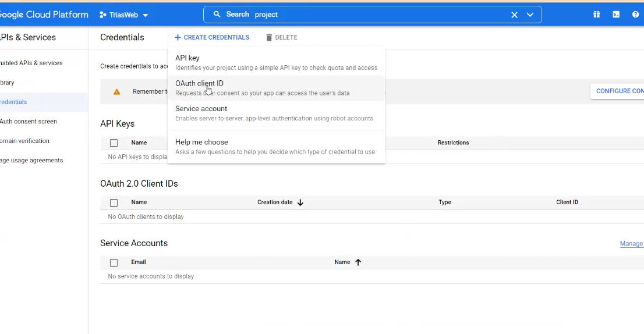Click the help question mark icon
The height and width of the screenshot is (334, 644).
point(635,15)
